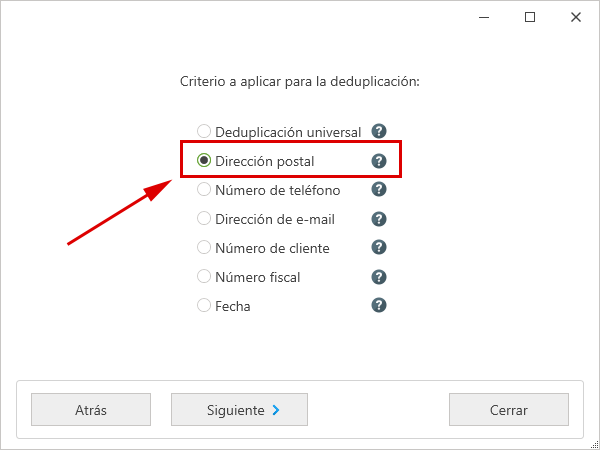
Task: Go back with the Atrás button
Action: [x=91, y=410]
